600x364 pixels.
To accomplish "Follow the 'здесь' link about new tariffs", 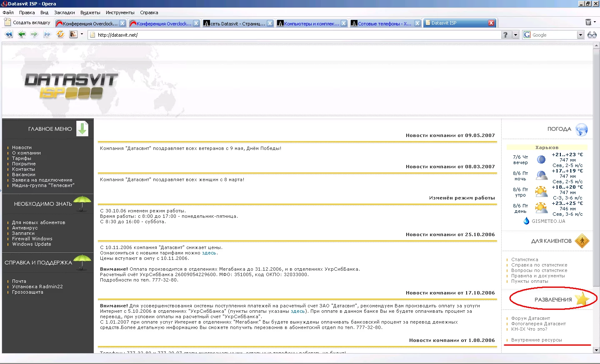I will coord(209,253).
